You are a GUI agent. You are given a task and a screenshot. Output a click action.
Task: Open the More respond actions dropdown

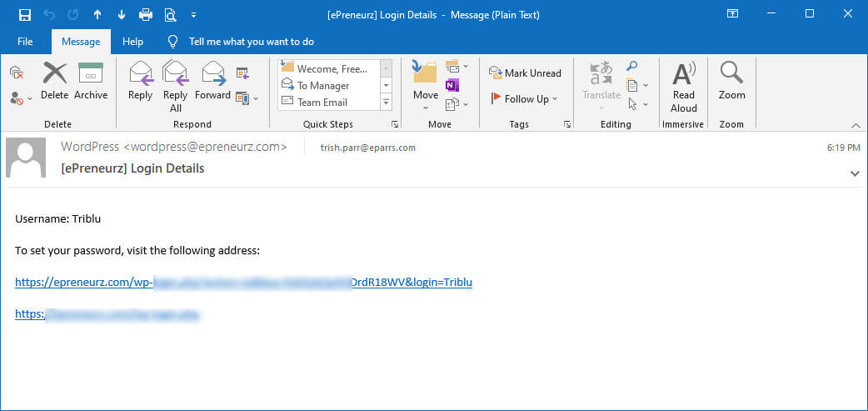tap(247, 98)
